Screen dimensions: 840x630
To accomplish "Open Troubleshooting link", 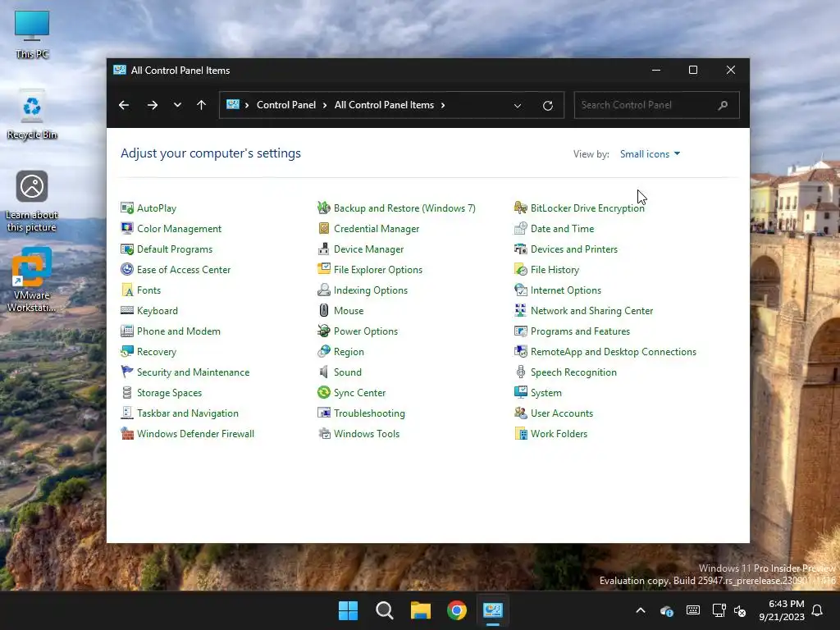I will point(369,413).
